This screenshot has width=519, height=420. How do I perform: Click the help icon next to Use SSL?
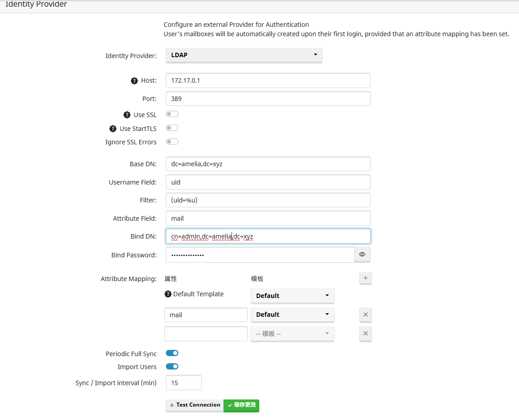pos(127,115)
